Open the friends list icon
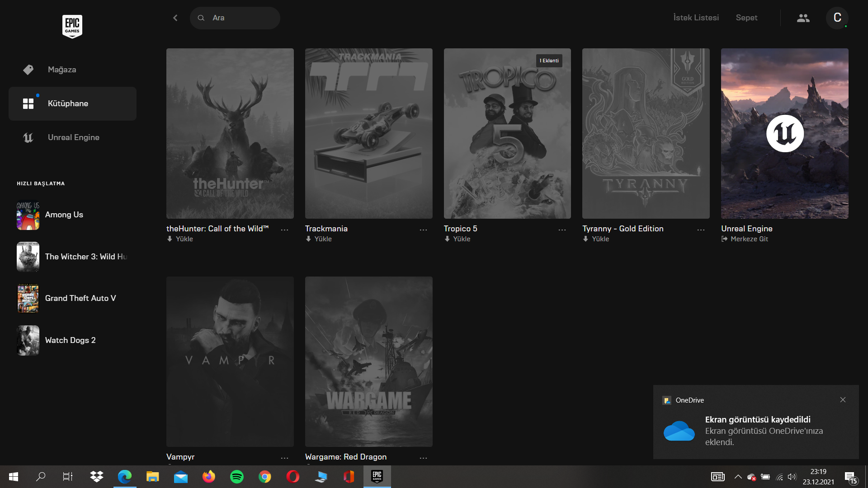Screen dimensions: 868x488 (x=803, y=18)
